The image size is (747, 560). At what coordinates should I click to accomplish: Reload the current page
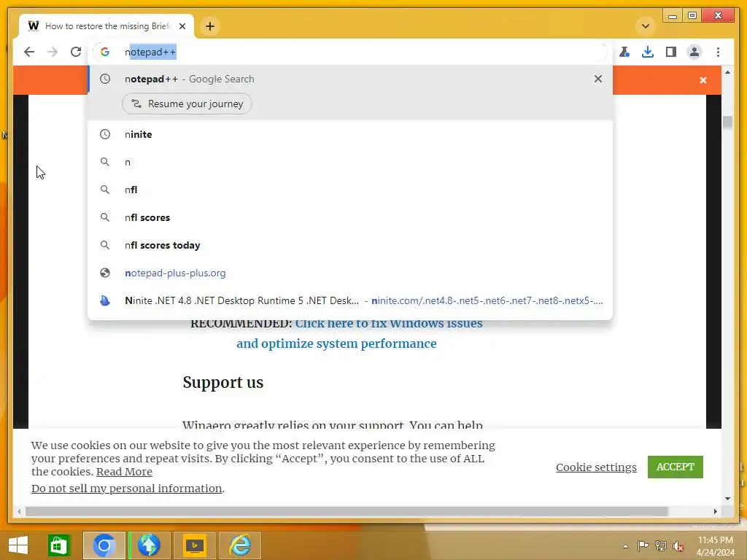(x=76, y=52)
